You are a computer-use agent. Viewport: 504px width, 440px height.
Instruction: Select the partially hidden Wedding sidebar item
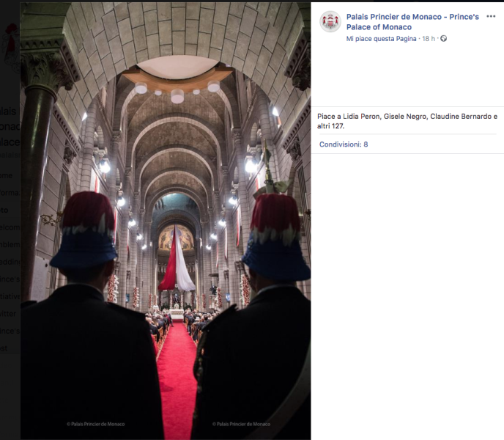[10, 262]
